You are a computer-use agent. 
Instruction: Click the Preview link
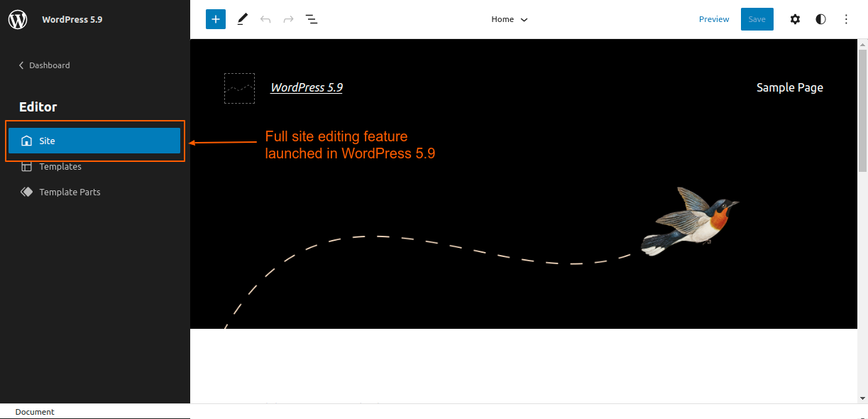(x=714, y=19)
